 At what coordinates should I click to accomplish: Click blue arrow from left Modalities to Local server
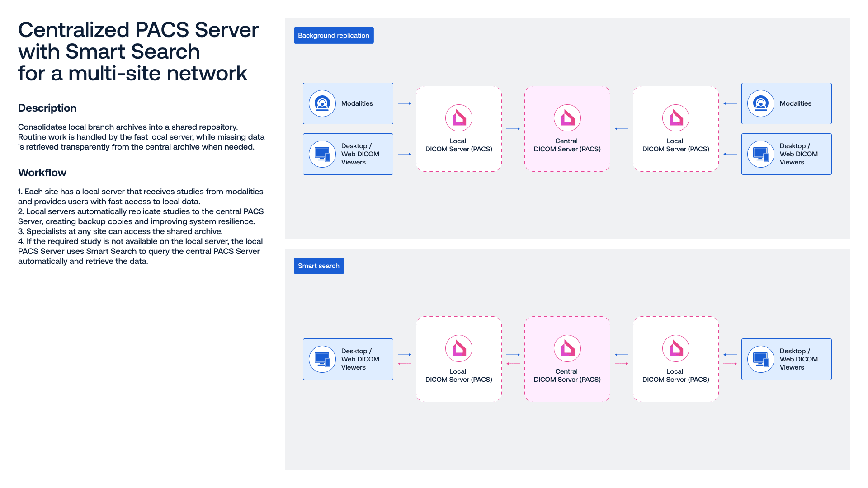405,103
